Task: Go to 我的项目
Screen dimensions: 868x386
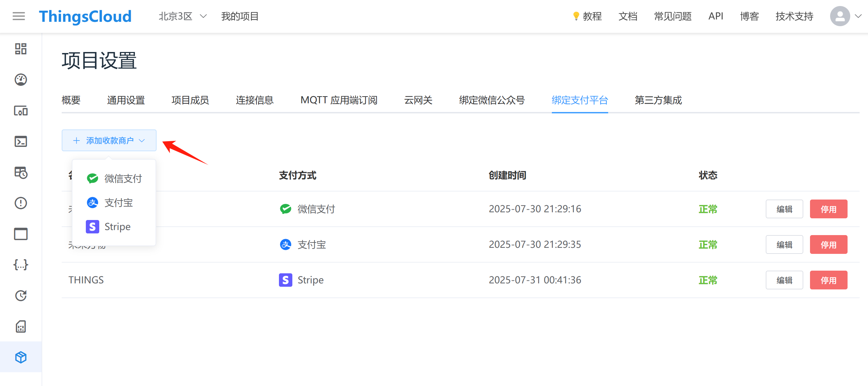Action: coord(240,16)
